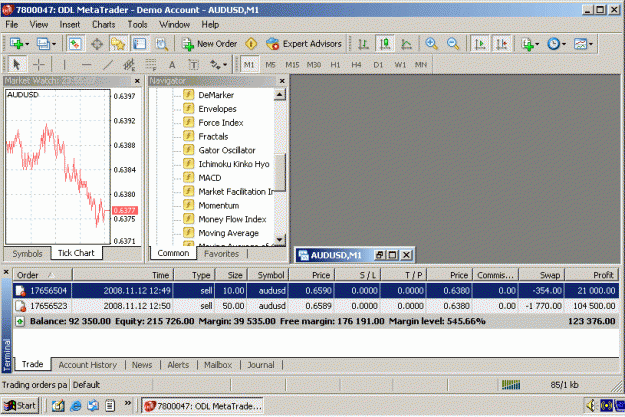Select the M1 timeframe
This screenshot has width=625, height=417.
tap(249, 65)
